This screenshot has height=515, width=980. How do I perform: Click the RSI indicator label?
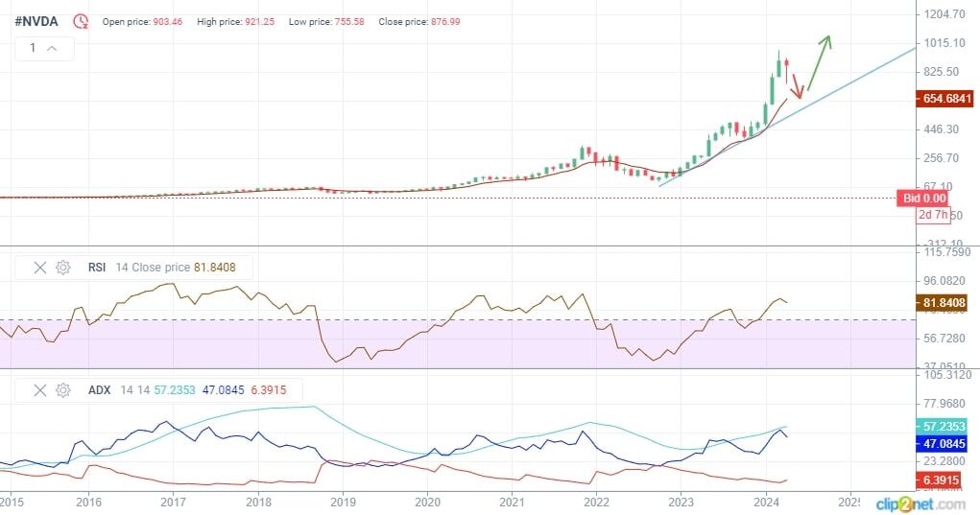tap(98, 268)
